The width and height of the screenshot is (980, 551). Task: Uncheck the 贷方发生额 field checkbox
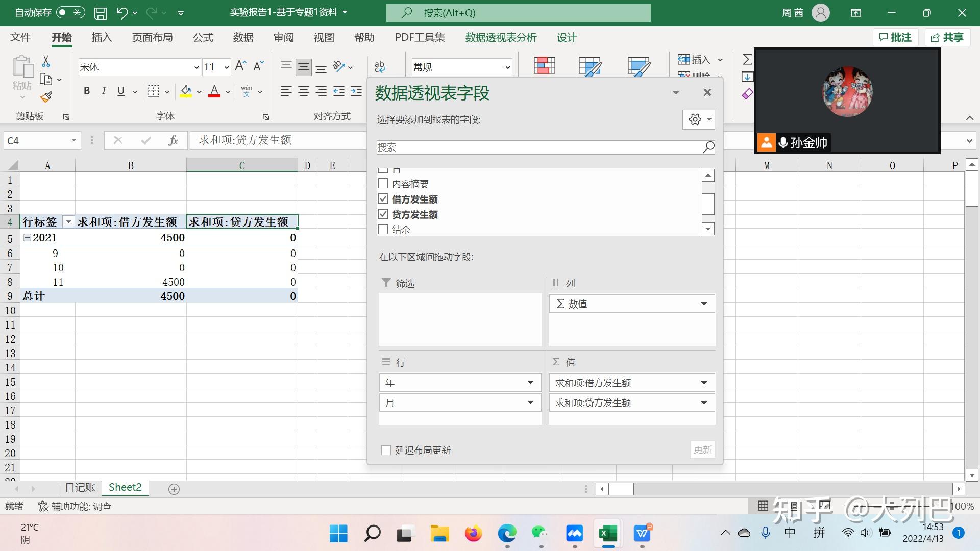point(383,214)
